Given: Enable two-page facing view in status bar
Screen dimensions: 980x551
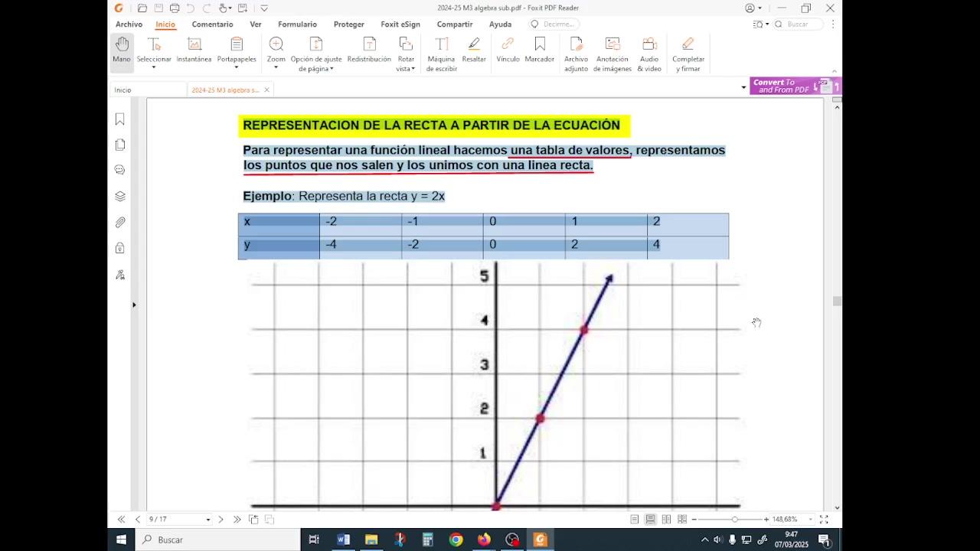Looking at the screenshot, I should click(x=666, y=520).
